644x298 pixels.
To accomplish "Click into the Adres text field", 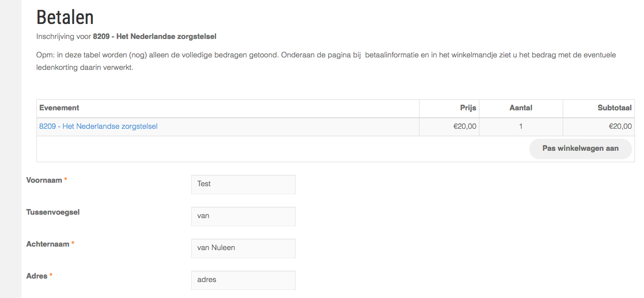I will [243, 280].
